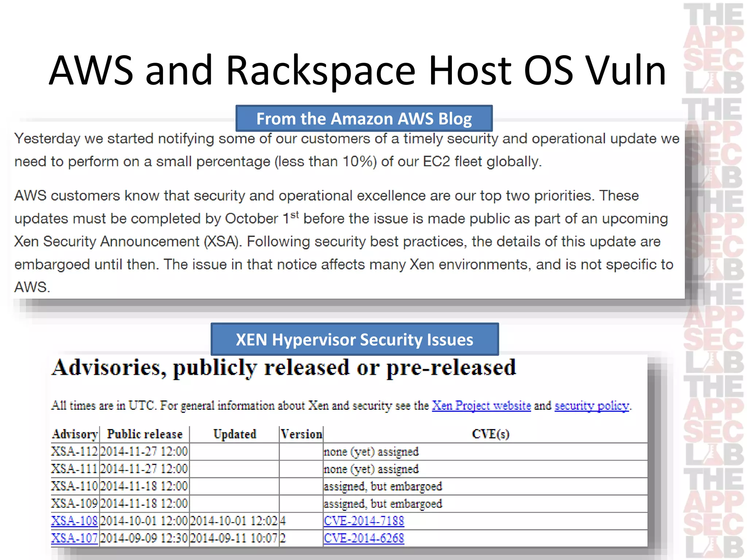Click XSA-112's release date '2014-11-27 12:00'

click(144, 451)
